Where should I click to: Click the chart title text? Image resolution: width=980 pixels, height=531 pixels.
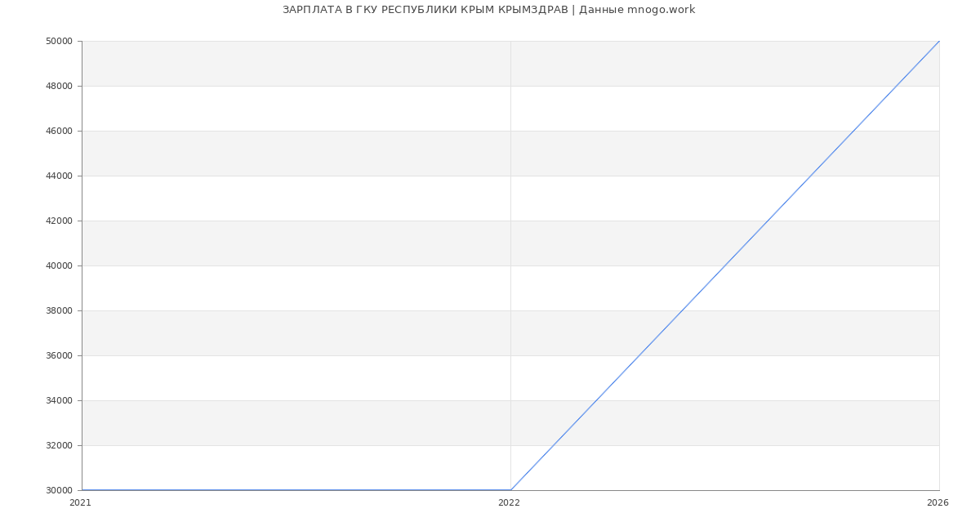point(488,10)
